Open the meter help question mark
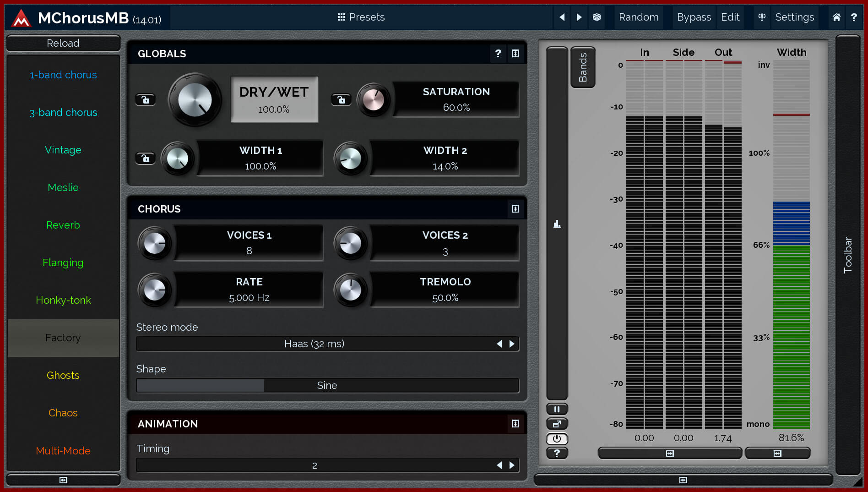Viewport: 868px width, 492px height. point(557,453)
